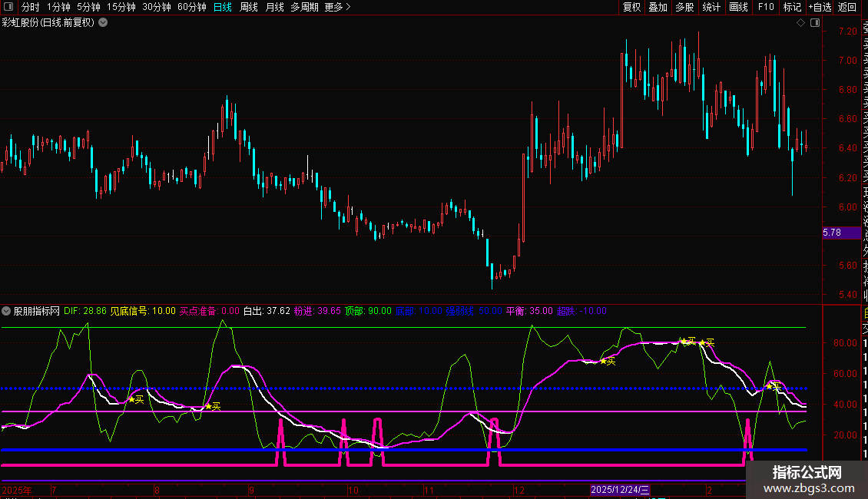Switch to 60分钟 period

[x=191, y=7]
